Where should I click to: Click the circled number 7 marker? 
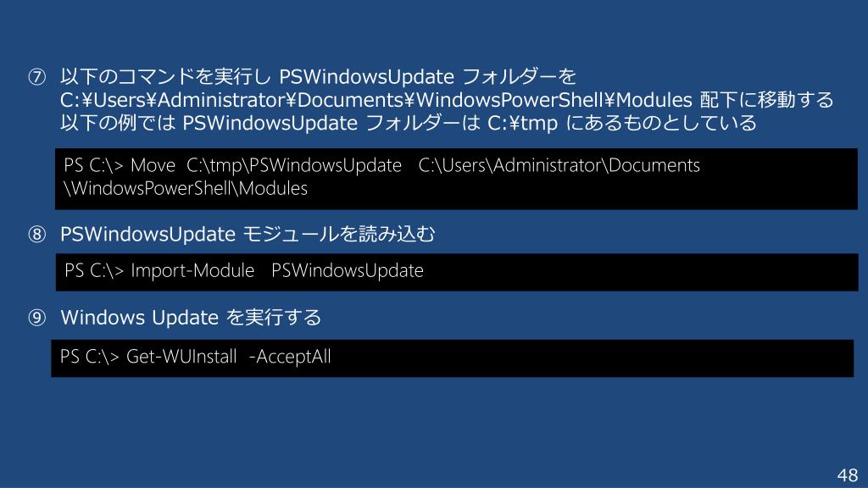pos(37,76)
